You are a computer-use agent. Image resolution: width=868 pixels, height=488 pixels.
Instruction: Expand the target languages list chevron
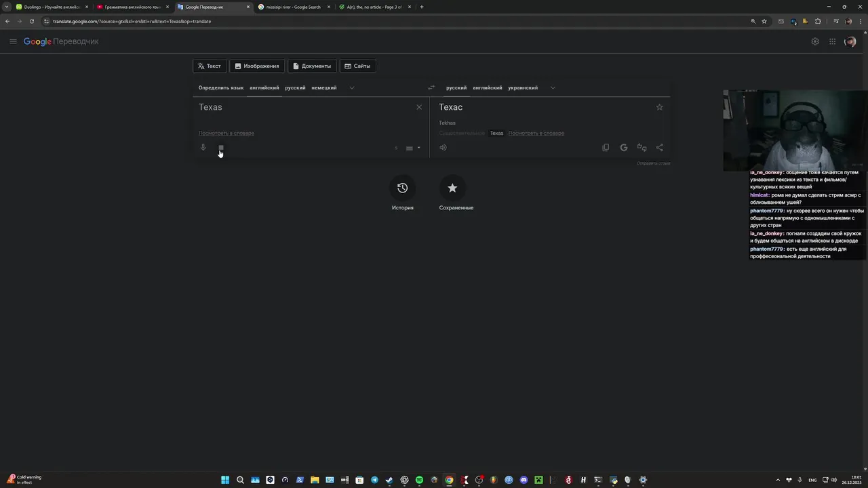553,87
